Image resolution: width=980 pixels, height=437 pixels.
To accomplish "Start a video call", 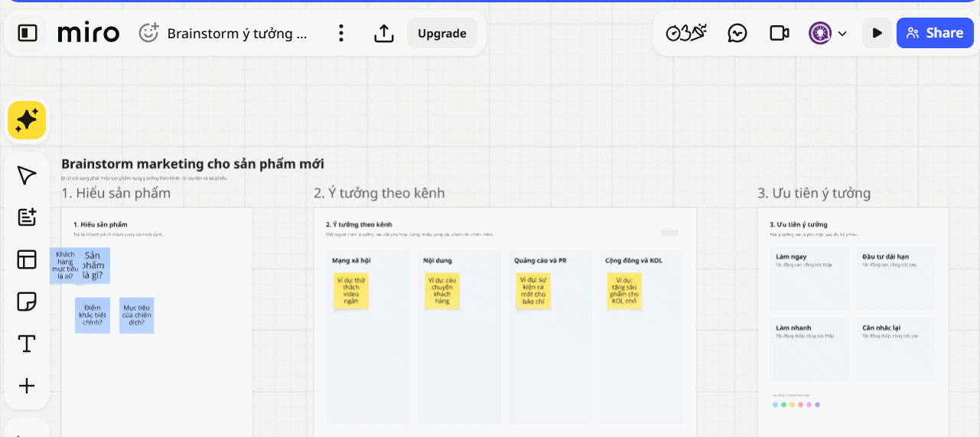I will coord(779,33).
